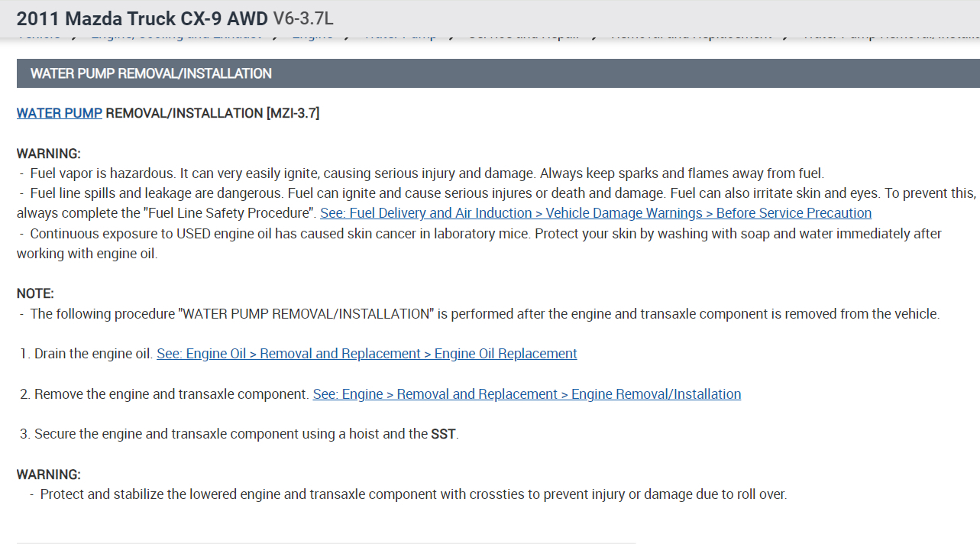Open the WATER PUMP link in heading
The width and height of the screenshot is (980, 544).
click(x=60, y=113)
